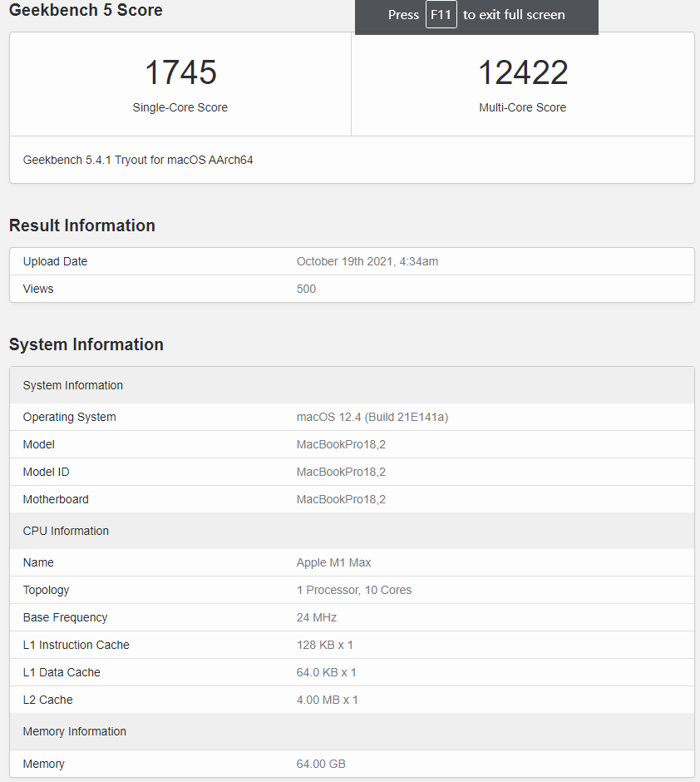Viewport: 700px width, 782px height.
Task: Select the 'Single-Core Score' label
Action: coord(180,107)
